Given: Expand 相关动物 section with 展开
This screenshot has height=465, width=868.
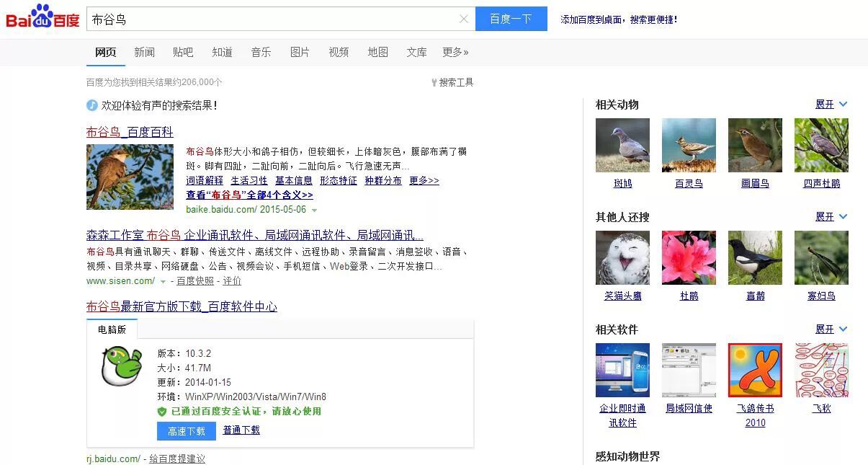Looking at the screenshot, I should (831, 105).
